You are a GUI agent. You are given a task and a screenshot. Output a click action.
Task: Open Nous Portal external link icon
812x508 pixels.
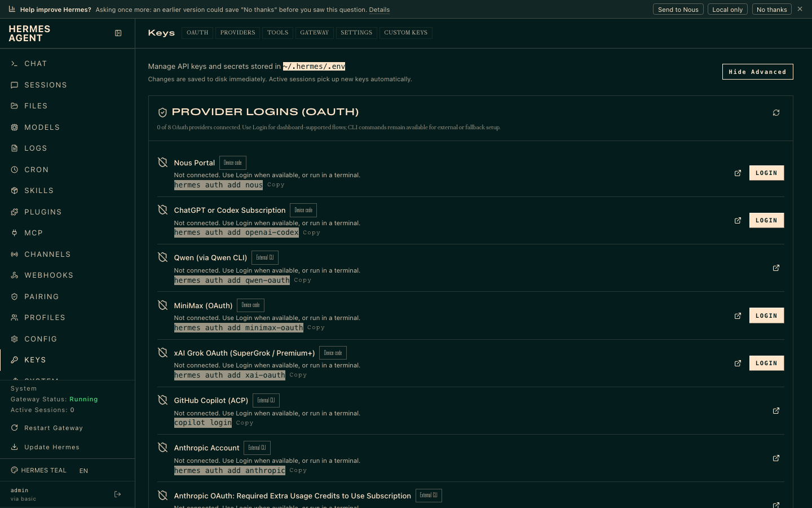point(738,173)
